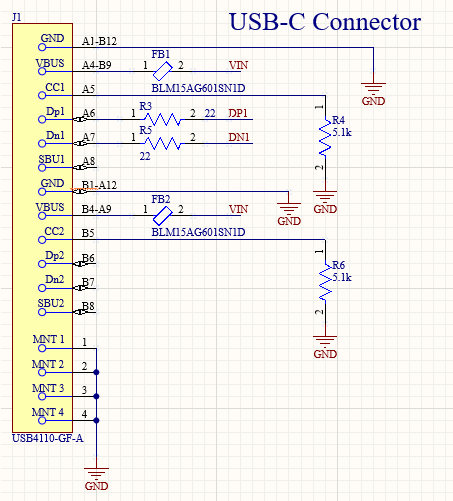Select the FB1 ferrite bead symbol
Screen dimensions: 453x501
[x=163, y=71]
